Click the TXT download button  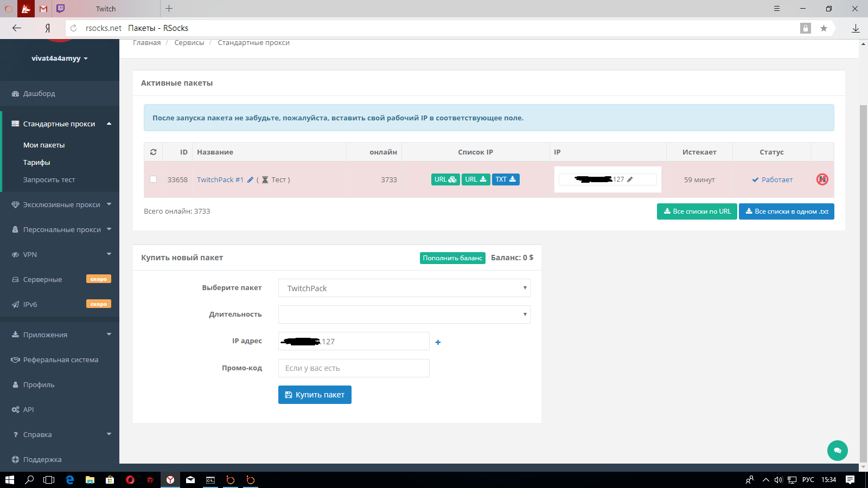pos(506,179)
